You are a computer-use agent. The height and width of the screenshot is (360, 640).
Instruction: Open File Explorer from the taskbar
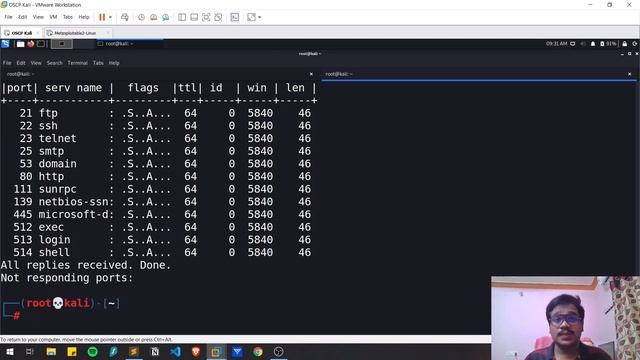pos(51,351)
